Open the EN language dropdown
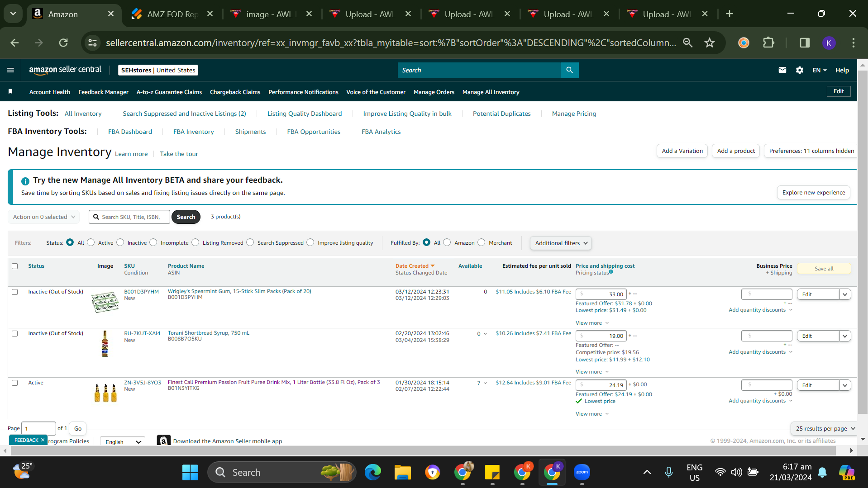This screenshot has height=488, width=868. [x=819, y=70]
